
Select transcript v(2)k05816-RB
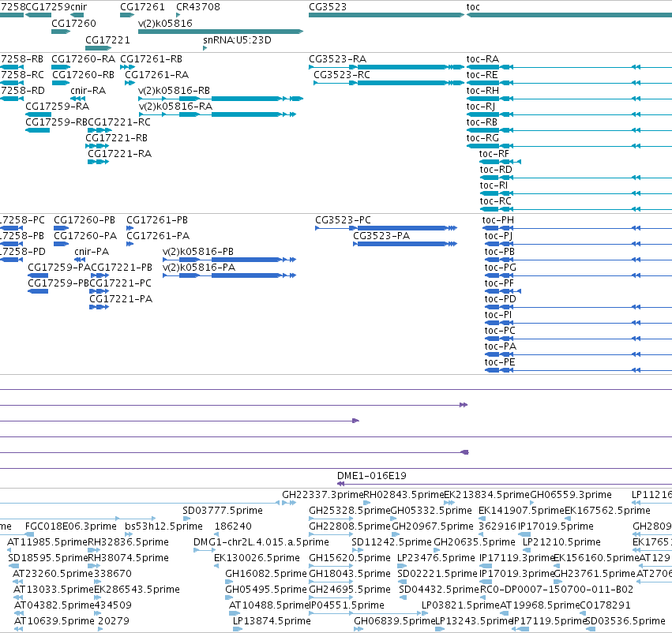pos(174,90)
